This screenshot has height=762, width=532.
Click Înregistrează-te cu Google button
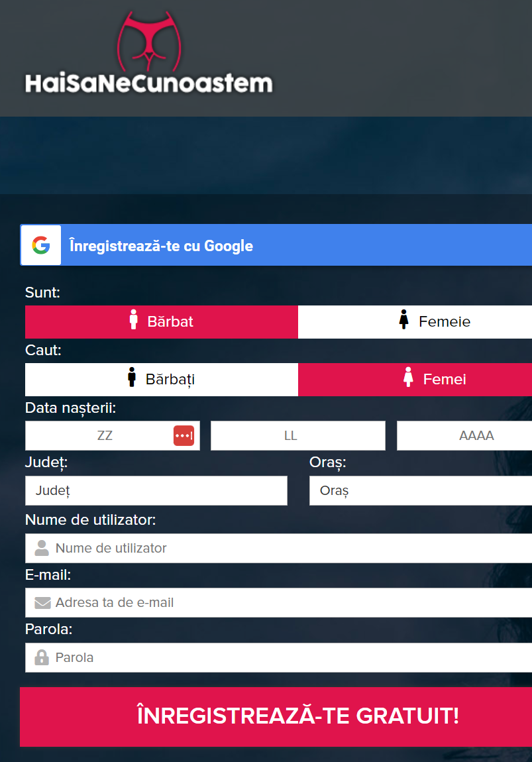pos(276,245)
